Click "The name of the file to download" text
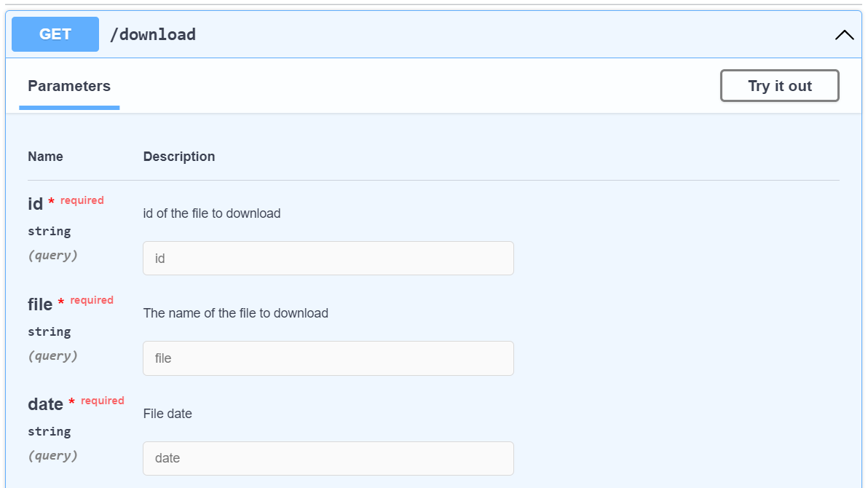The width and height of the screenshot is (868, 488). point(236,313)
